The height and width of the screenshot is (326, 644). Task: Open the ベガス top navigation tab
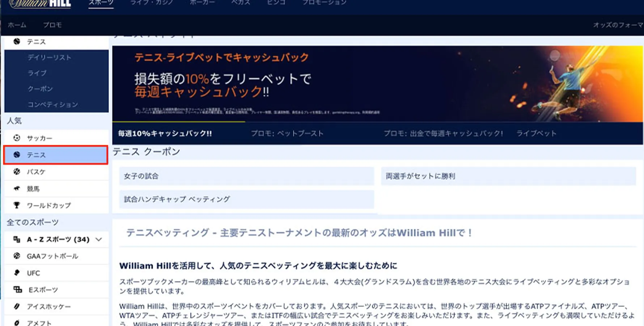241,3
